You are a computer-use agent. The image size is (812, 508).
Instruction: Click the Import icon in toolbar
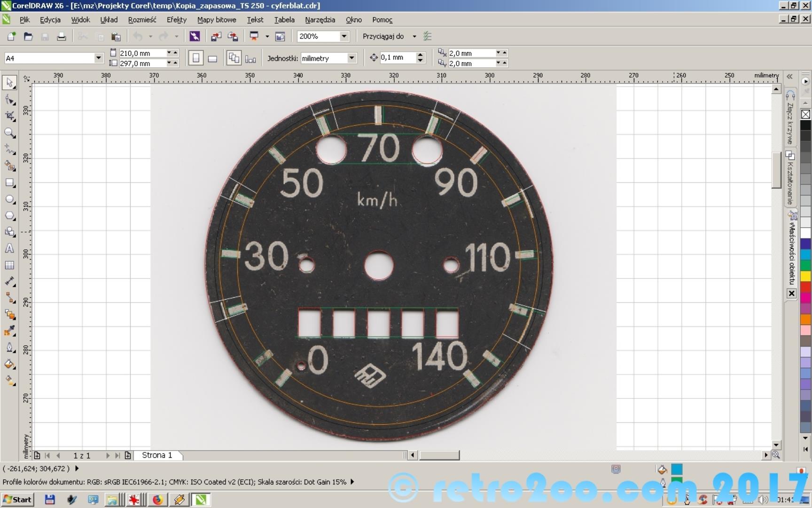(x=216, y=37)
